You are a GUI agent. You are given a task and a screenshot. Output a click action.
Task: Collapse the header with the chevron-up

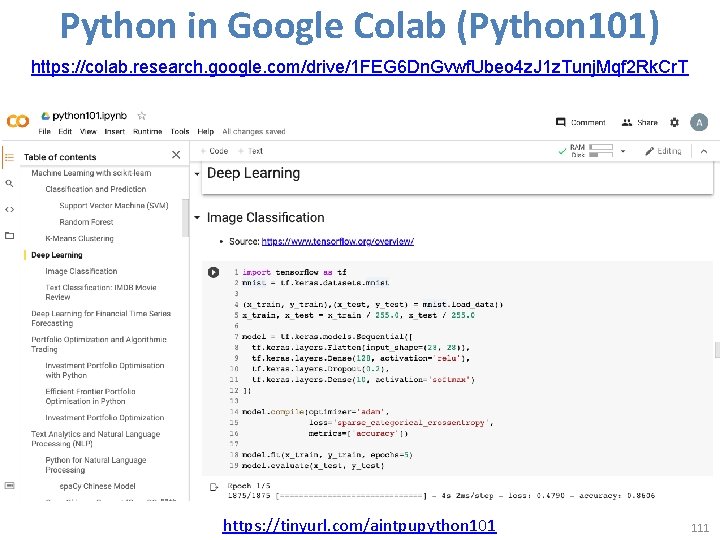click(x=704, y=151)
